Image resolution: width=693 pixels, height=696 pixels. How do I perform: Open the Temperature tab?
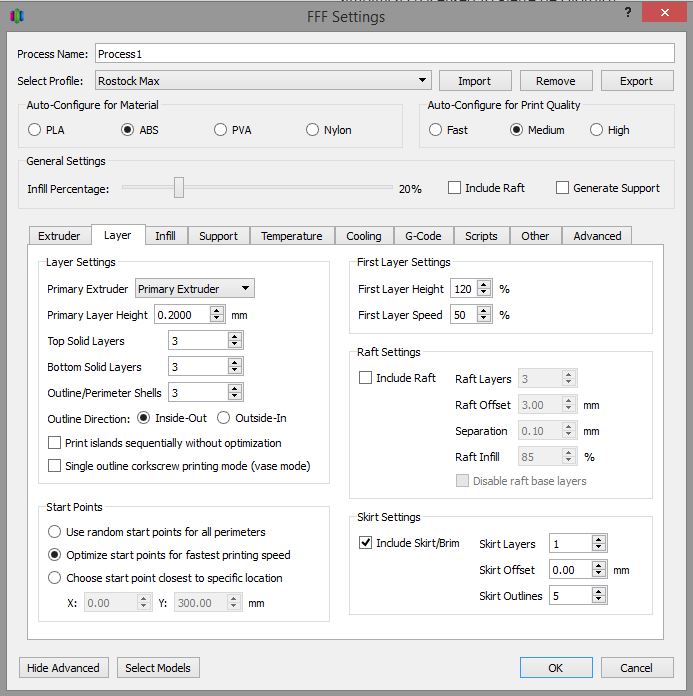291,236
